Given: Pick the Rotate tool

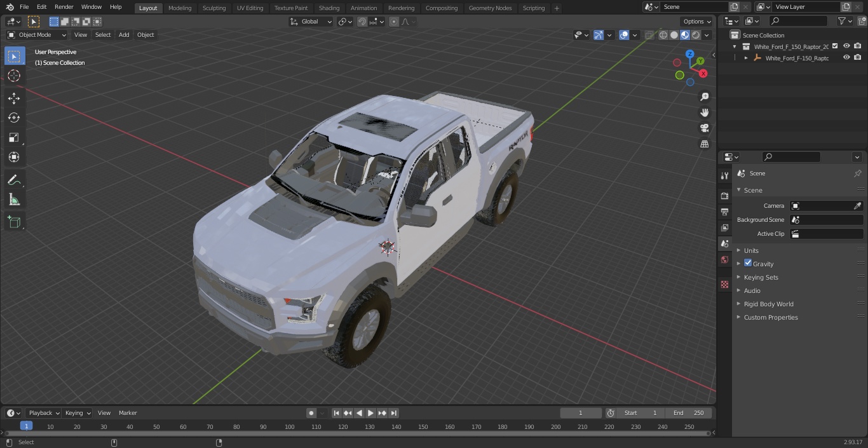Looking at the screenshot, I should tap(14, 118).
